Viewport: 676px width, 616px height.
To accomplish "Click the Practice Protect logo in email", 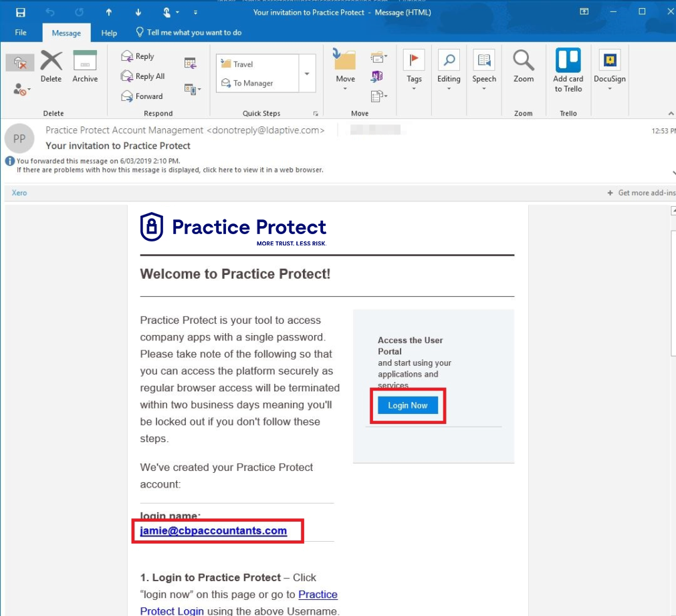I will [233, 229].
